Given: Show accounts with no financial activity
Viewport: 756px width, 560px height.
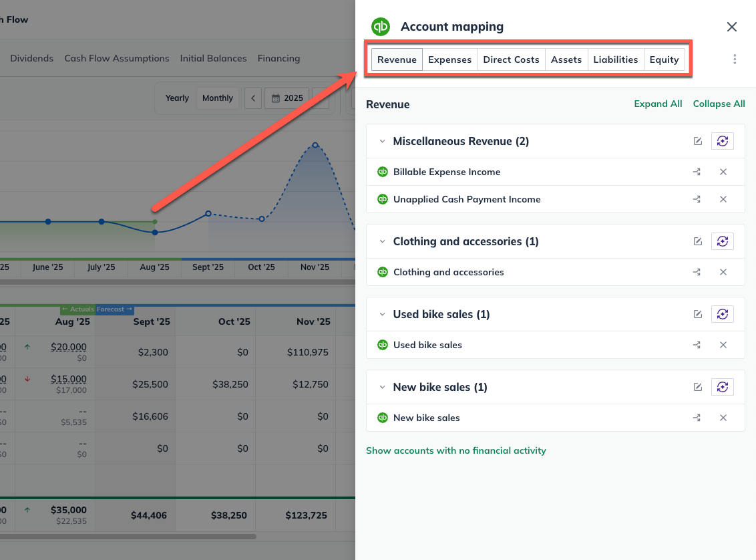Looking at the screenshot, I should [x=455, y=450].
